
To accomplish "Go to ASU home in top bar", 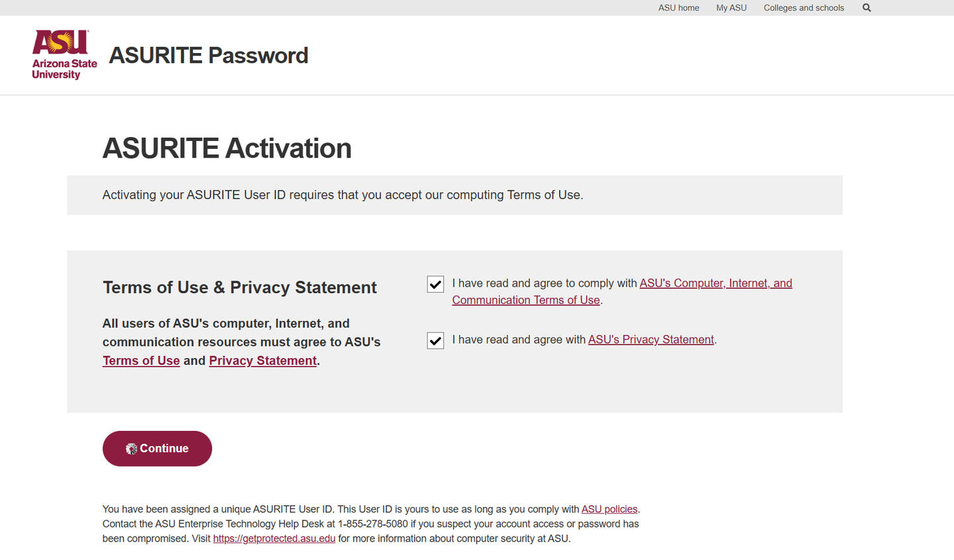I will (678, 8).
